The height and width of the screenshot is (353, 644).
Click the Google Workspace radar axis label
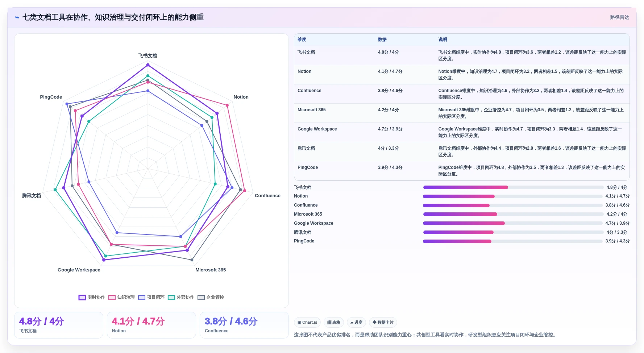point(79,270)
